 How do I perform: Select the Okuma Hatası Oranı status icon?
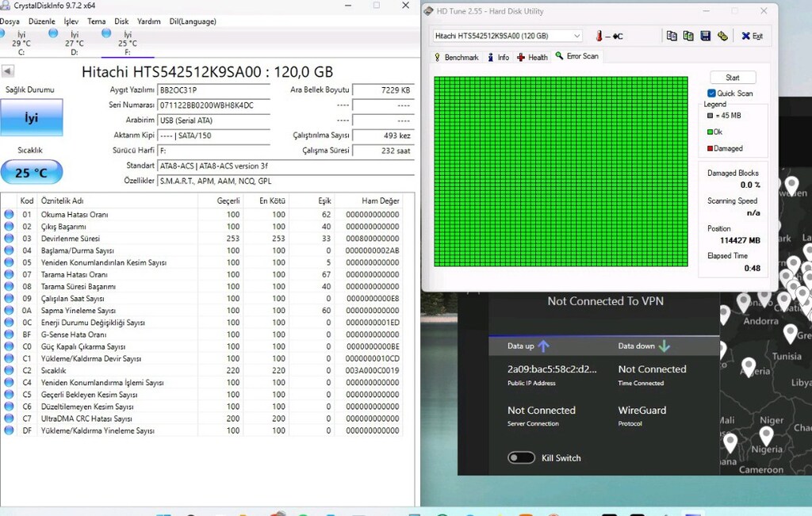coord(9,214)
